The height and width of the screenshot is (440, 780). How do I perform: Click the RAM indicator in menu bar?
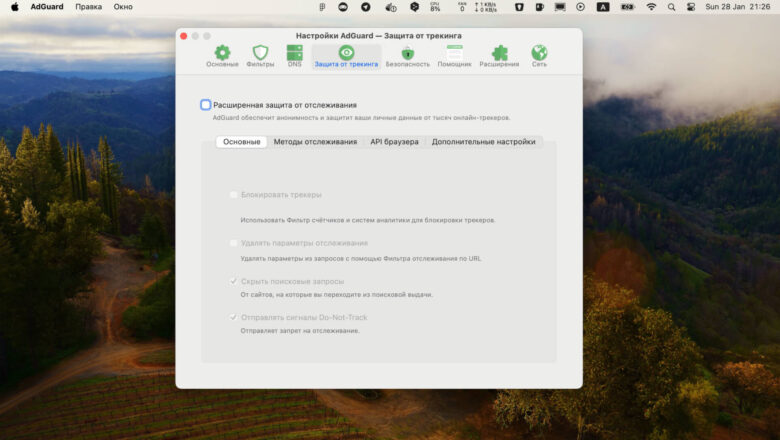[x=462, y=7]
